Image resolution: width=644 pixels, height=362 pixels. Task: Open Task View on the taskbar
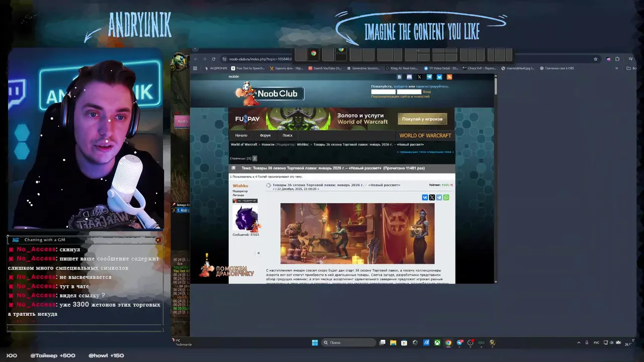382,342
